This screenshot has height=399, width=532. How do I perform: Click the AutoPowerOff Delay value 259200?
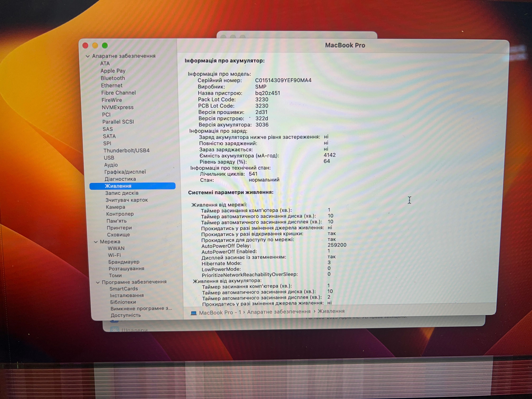click(337, 245)
